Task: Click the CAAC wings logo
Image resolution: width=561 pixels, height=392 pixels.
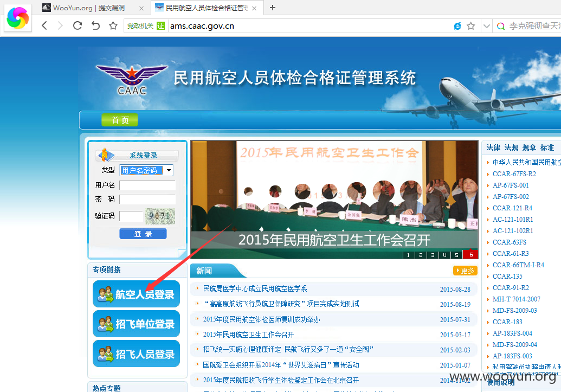Action: [x=132, y=80]
